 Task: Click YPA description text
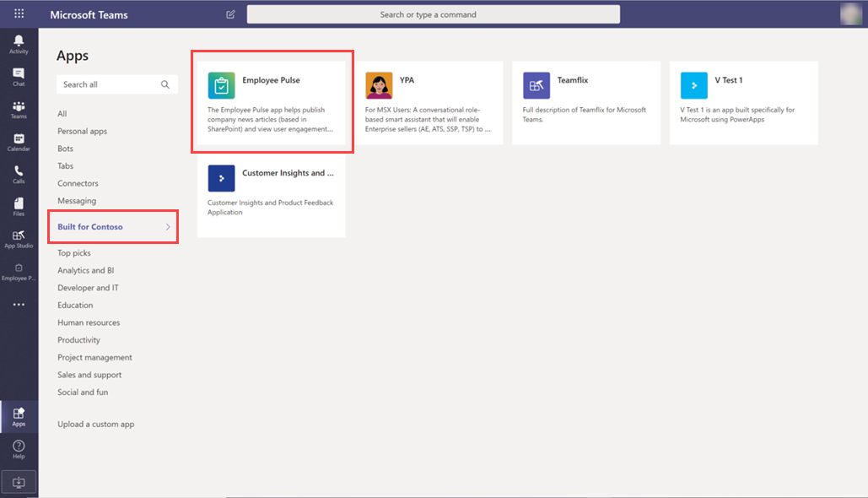click(x=428, y=119)
